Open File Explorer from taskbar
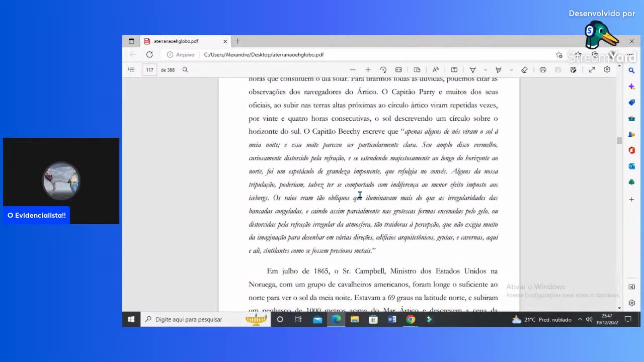The image size is (644, 362). (x=355, y=319)
